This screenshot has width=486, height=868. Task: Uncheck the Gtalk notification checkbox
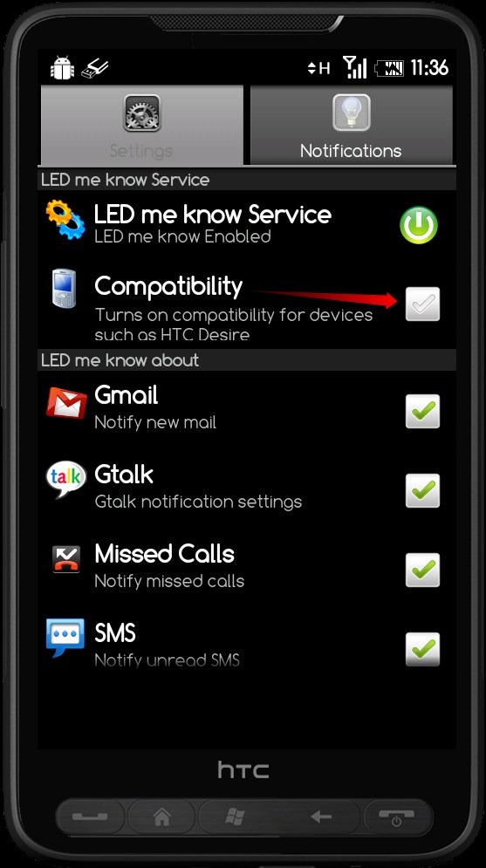pos(422,490)
